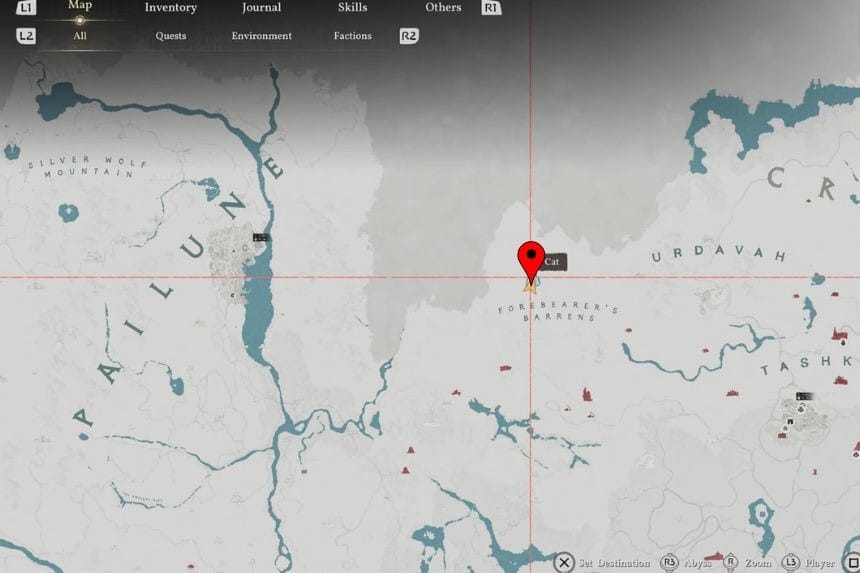Select the Others tab
860x573 pixels.
point(443,8)
